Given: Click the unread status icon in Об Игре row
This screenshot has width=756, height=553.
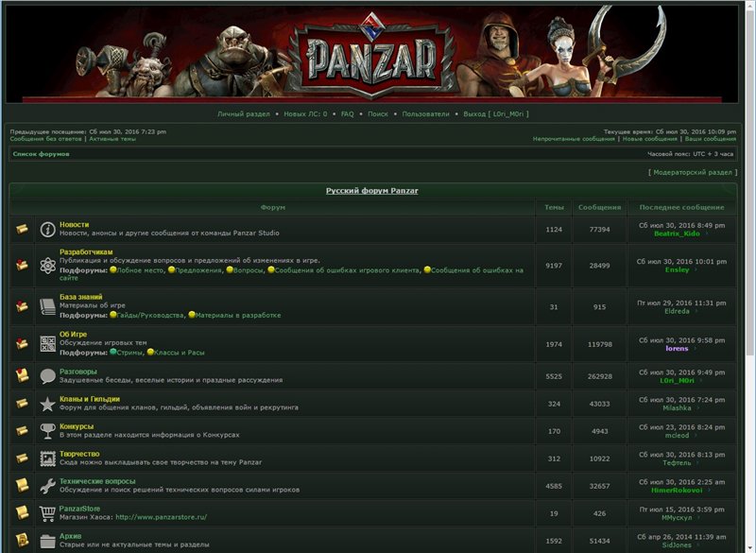Looking at the screenshot, I should tap(22, 343).
